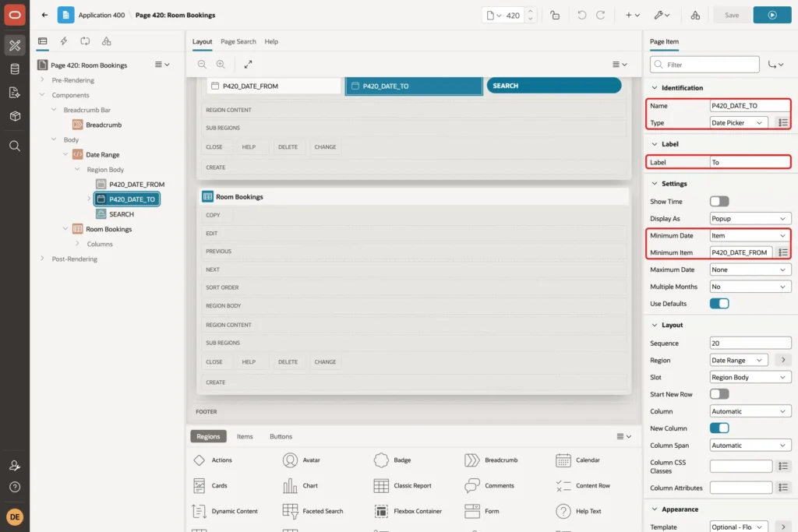Run the page with play button
Screen dimensions: 798x532
point(772,16)
